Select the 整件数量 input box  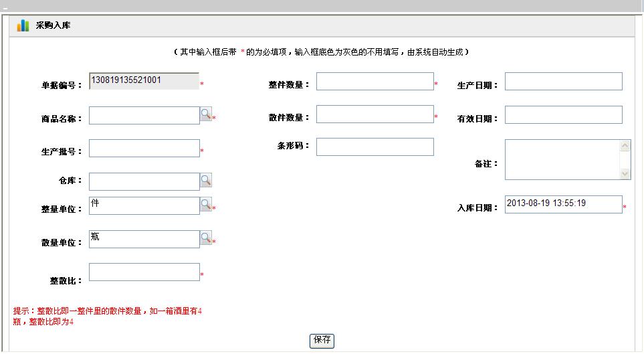374,82
